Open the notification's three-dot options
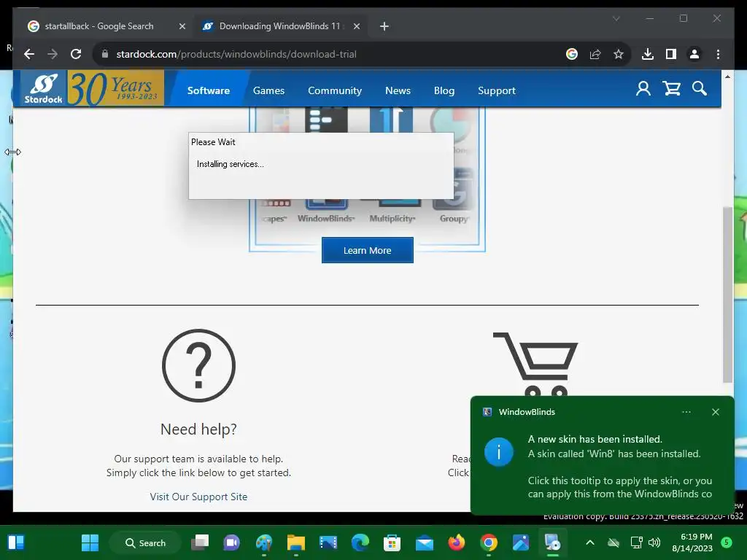 pos(686,412)
